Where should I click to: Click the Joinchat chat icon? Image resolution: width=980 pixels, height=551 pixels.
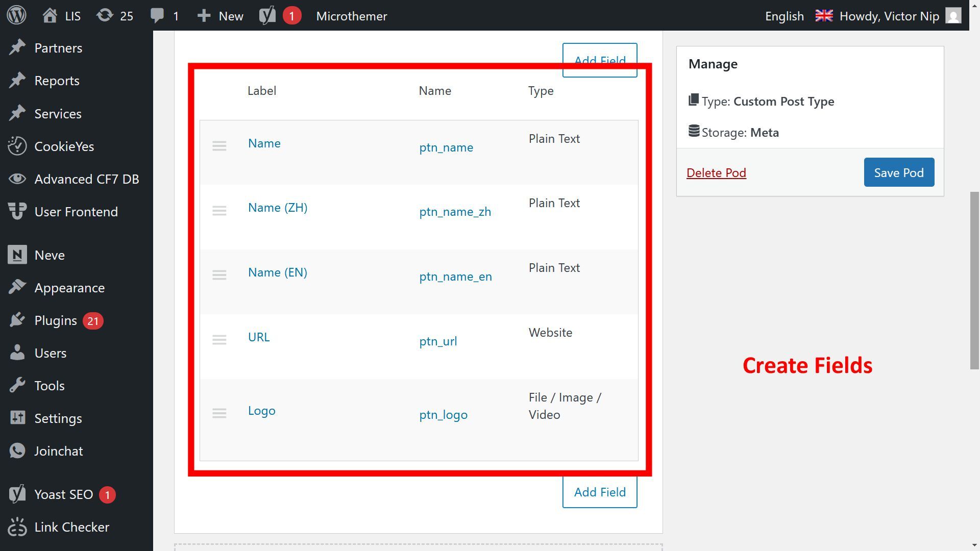[17, 450]
